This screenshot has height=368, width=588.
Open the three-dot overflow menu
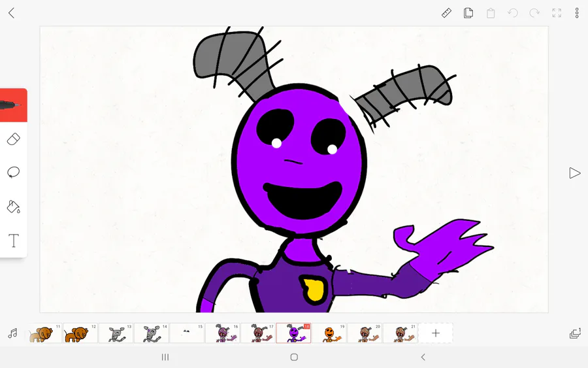point(577,13)
